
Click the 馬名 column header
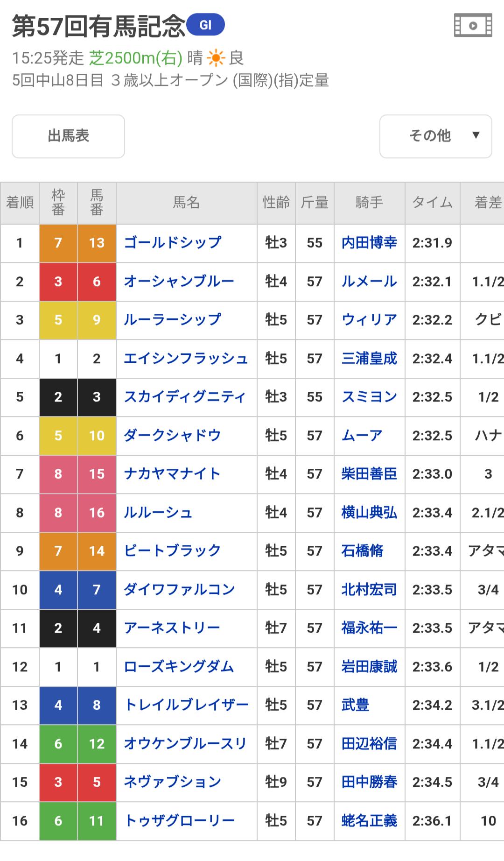pos(186,203)
